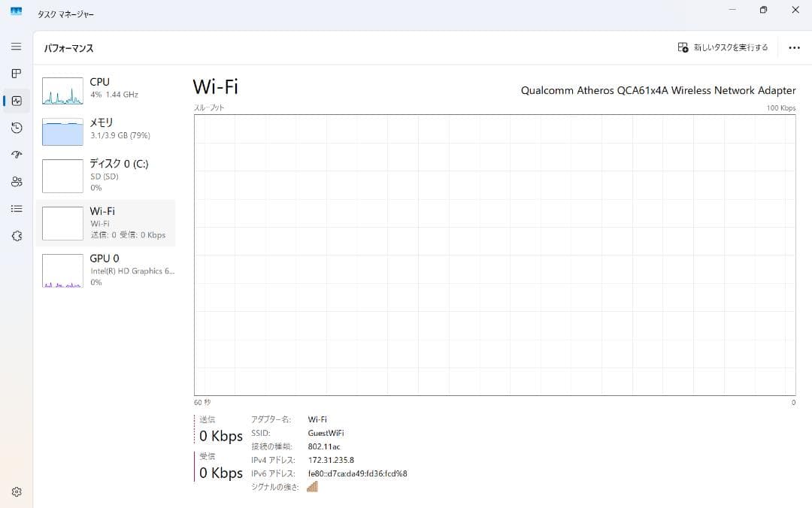Open the more options ellipsis menu
812x508 pixels.
pos(794,47)
